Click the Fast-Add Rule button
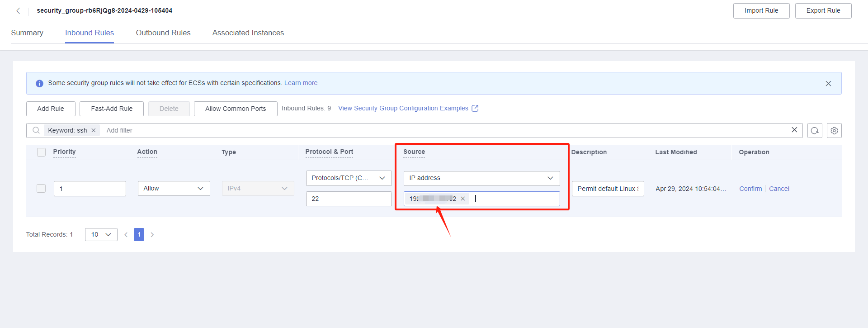 (x=112, y=109)
